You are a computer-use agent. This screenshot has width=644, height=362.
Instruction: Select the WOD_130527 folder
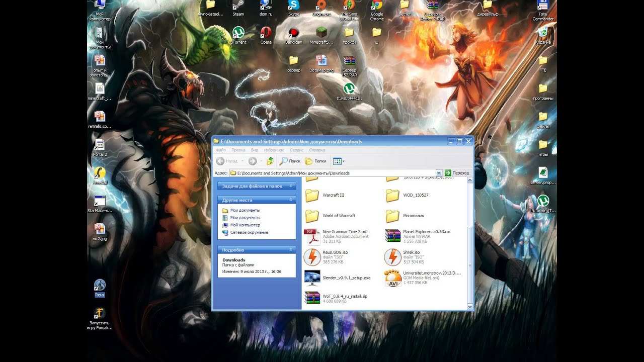click(407, 195)
